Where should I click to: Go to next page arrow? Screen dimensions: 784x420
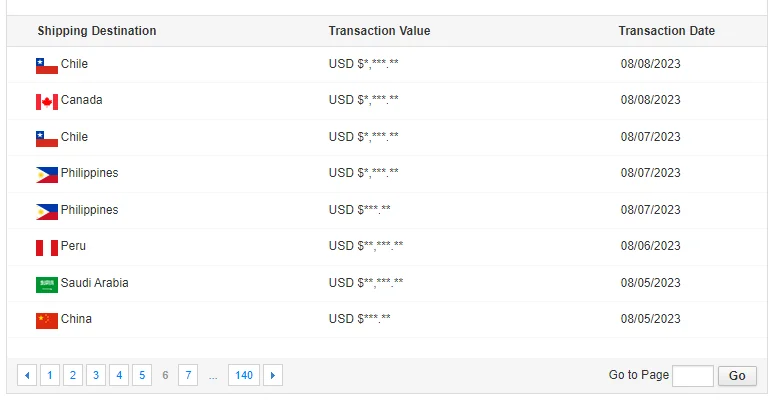272,376
